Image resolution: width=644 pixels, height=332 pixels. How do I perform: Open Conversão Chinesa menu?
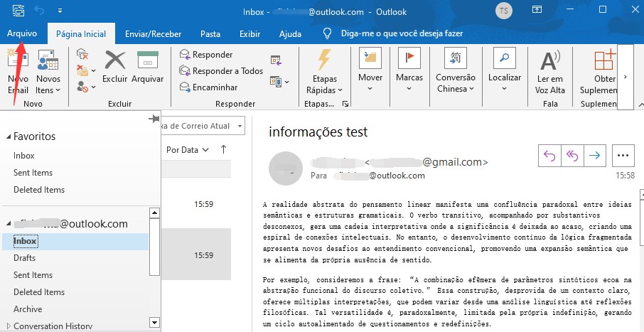click(x=456, y=70)
